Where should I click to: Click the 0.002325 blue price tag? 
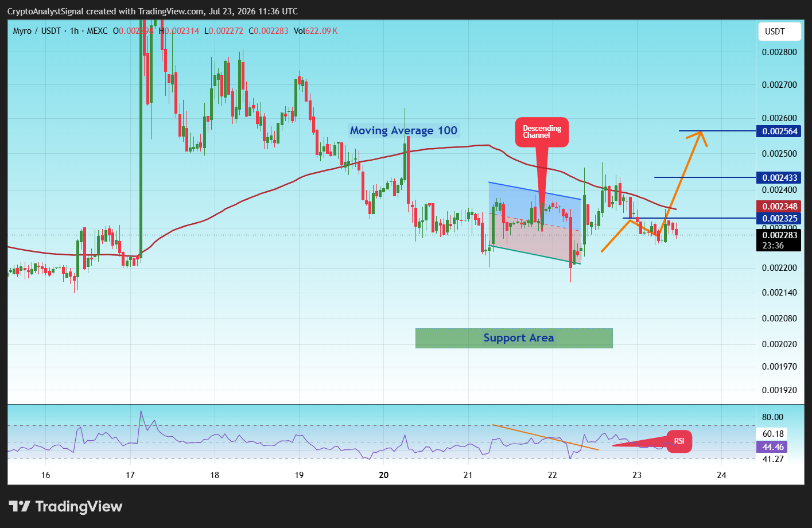(779, 219)
